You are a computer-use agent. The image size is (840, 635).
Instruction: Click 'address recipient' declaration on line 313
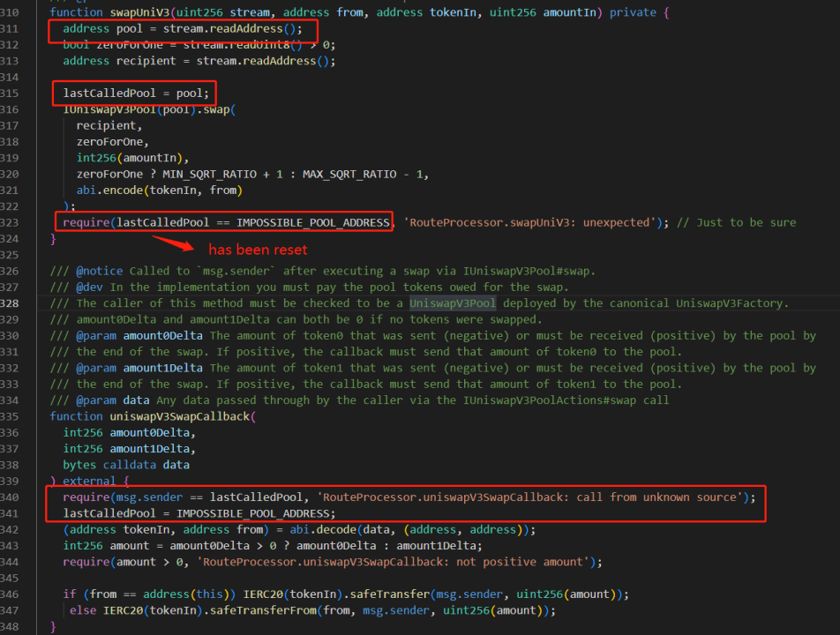tap(119, 61)
